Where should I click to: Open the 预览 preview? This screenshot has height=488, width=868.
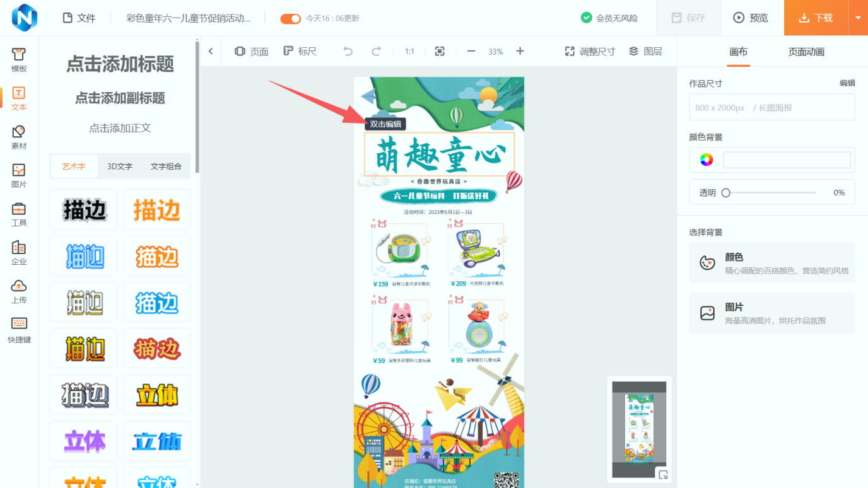(752, 18)
